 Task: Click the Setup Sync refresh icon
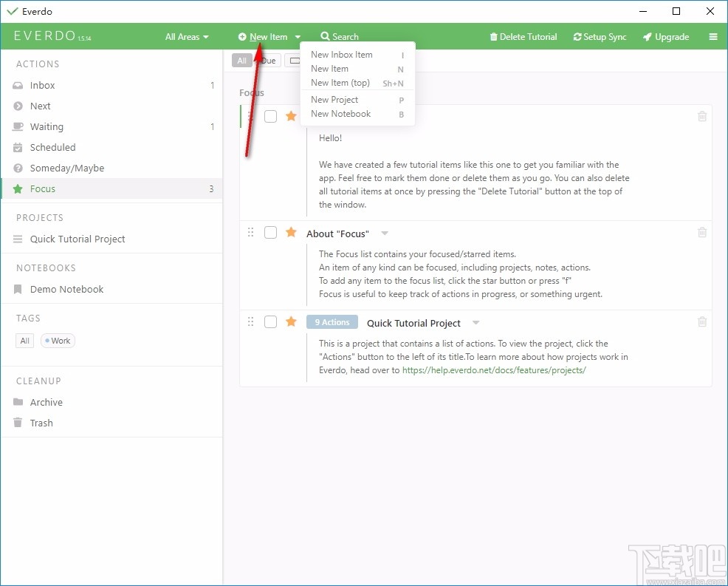pos(577,37)
